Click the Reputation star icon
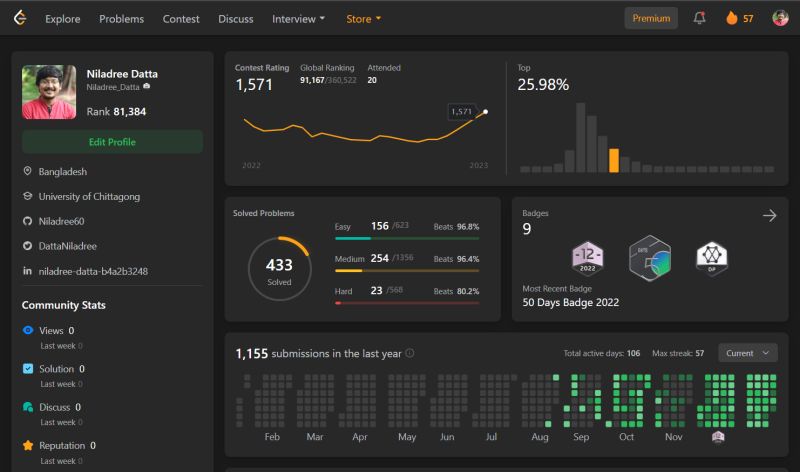The height and width of the screenshot is (472, 800). tap(28, 445)
